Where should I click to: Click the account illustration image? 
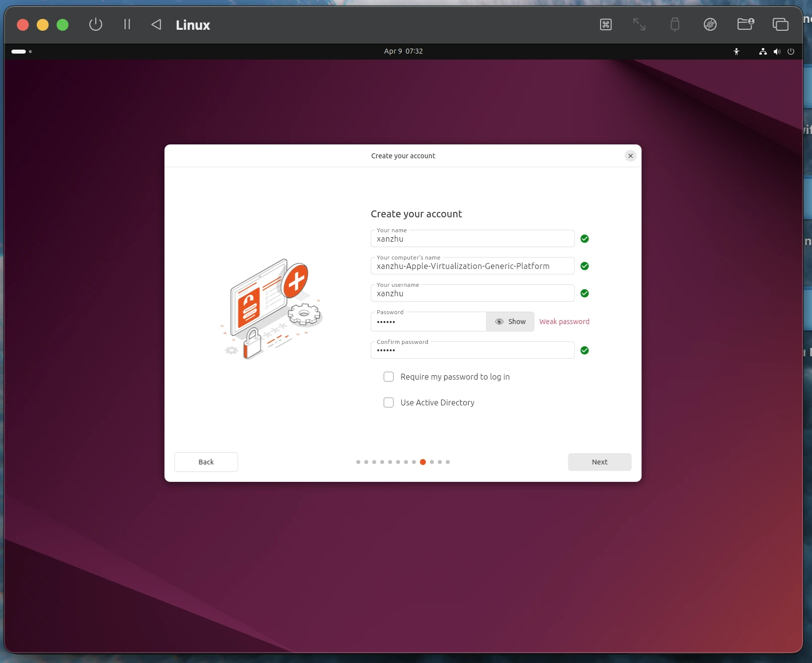272,309
